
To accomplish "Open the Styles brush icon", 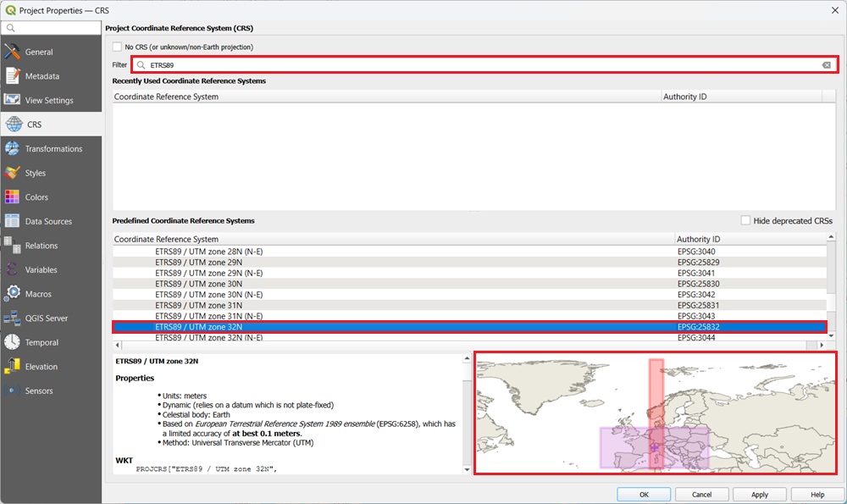I will point(12,173).
